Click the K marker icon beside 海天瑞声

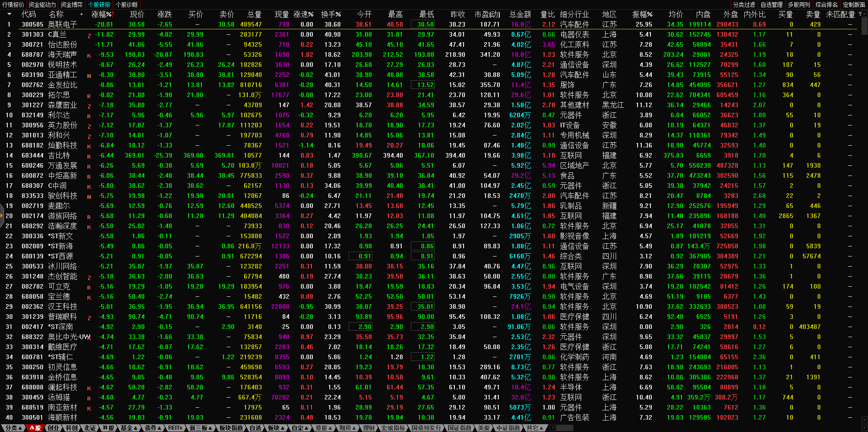pos(89,55)
